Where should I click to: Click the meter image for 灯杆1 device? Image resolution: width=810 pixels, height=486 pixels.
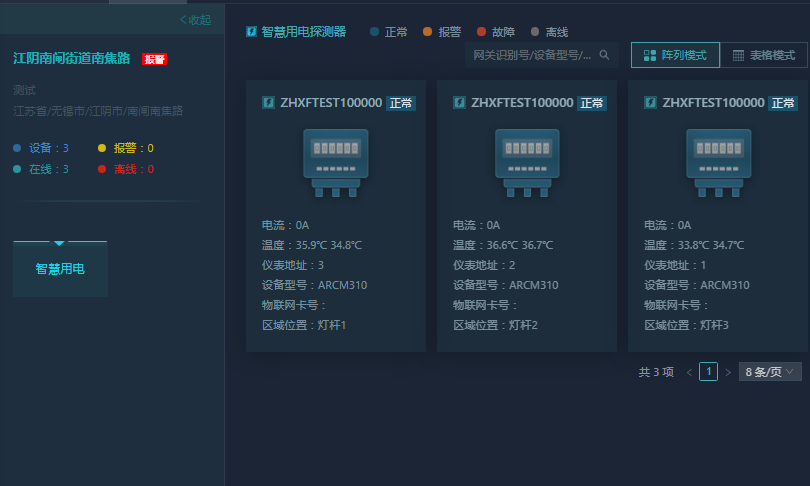pos(335,161)
